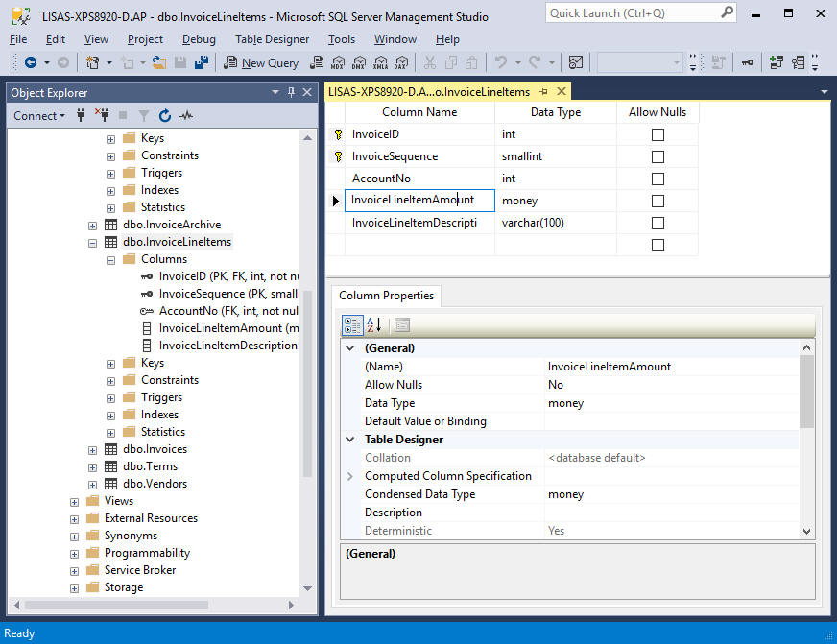This screenshot has width=837, height=644.
Task: Expand the Computed Column Specification property
Action: pyautogui.click(x=350, y=476)
